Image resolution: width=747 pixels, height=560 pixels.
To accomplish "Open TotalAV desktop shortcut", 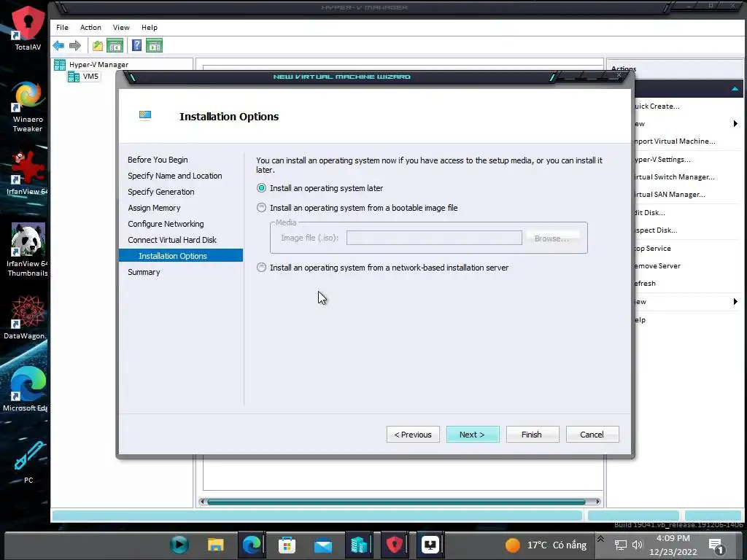I will (28, 28).
